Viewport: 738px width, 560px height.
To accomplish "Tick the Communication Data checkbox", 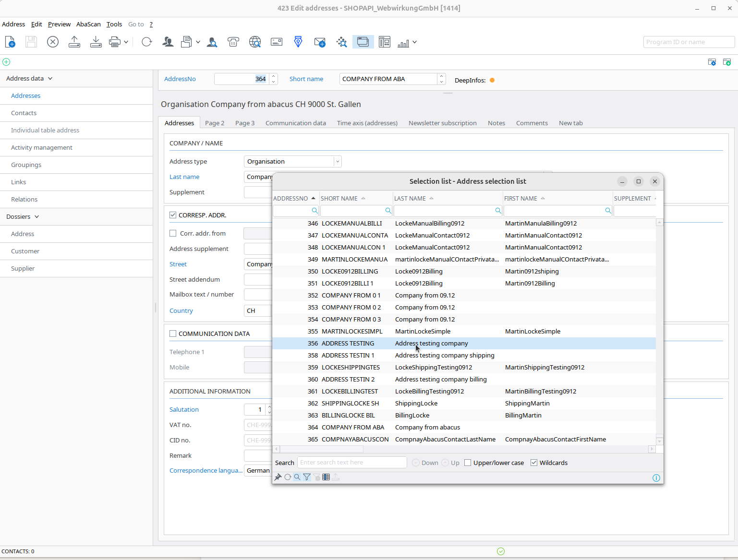I will [173, 334].
